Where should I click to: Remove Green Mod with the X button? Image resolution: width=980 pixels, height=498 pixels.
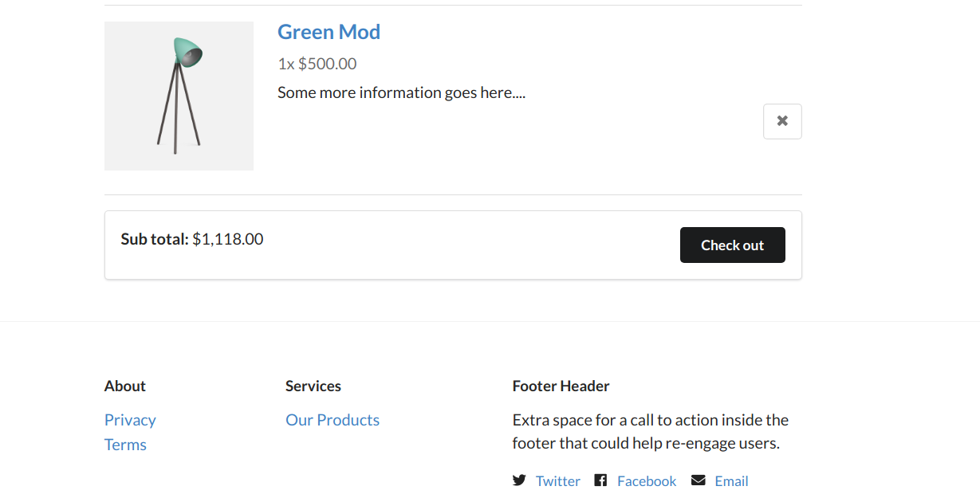click(782, 121)
